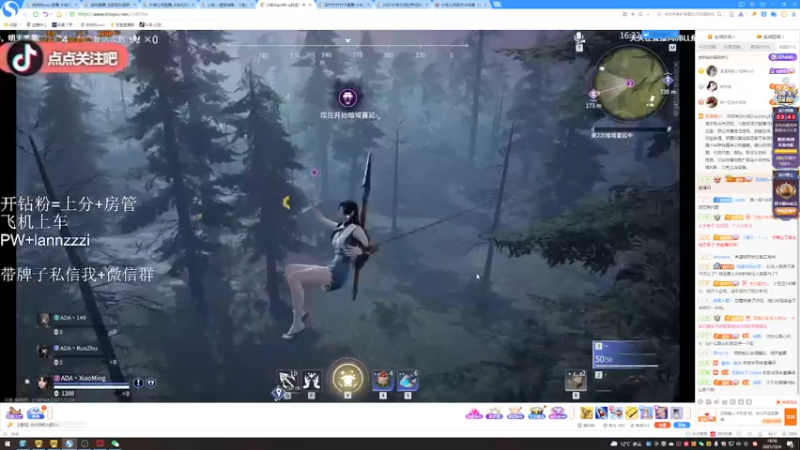Expand more gifts with right-side arrow
This screenshot has height=450, width=800.
pos(689,413)
